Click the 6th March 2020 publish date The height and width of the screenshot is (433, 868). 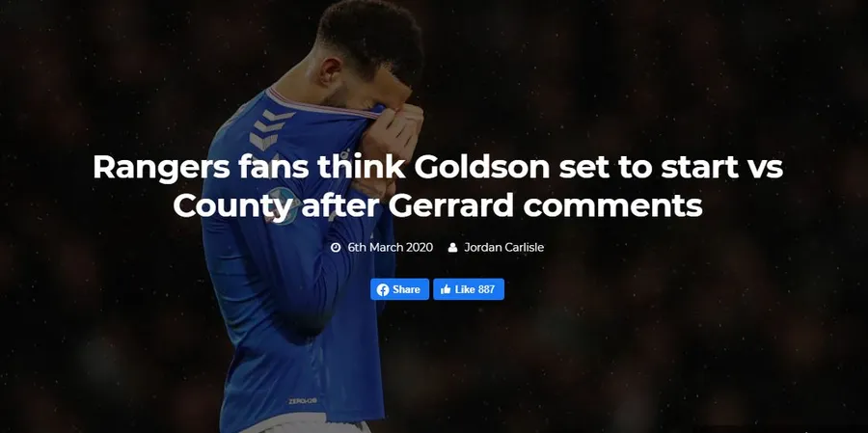click(x=391, y=248)
